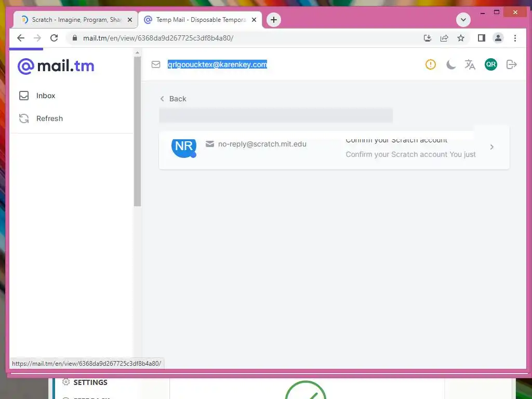Install the app via address bar icon
532x399 pixels.
pyautogui.click(x=428, y=38)
